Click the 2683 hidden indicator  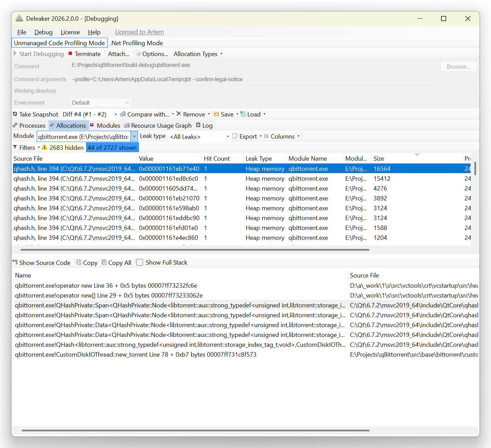(x=67, y=147)
